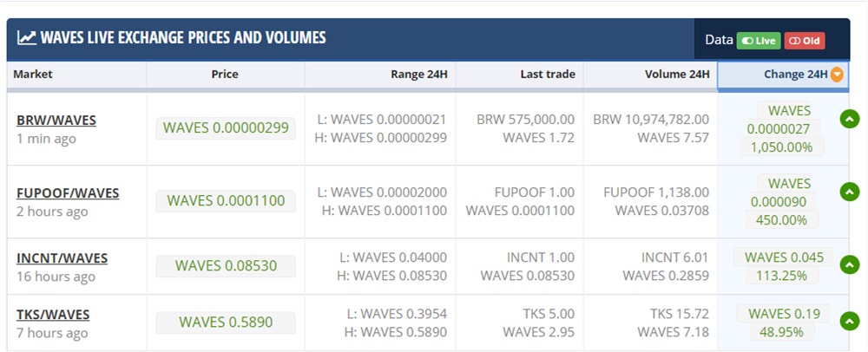Sort by Last trade column header
The width and height of the screenshot is (868, 352).
tap(520, 75)
